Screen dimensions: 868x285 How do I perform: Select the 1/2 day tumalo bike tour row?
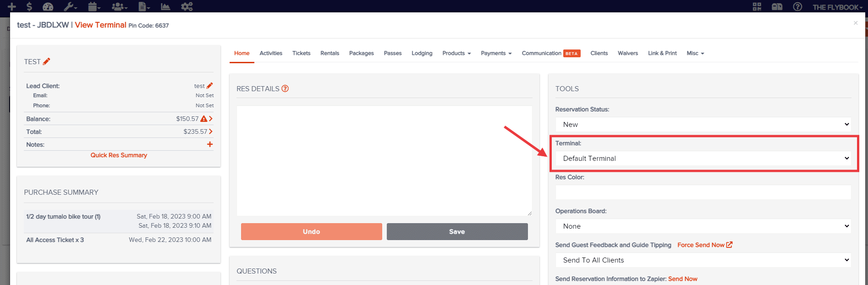119,221
